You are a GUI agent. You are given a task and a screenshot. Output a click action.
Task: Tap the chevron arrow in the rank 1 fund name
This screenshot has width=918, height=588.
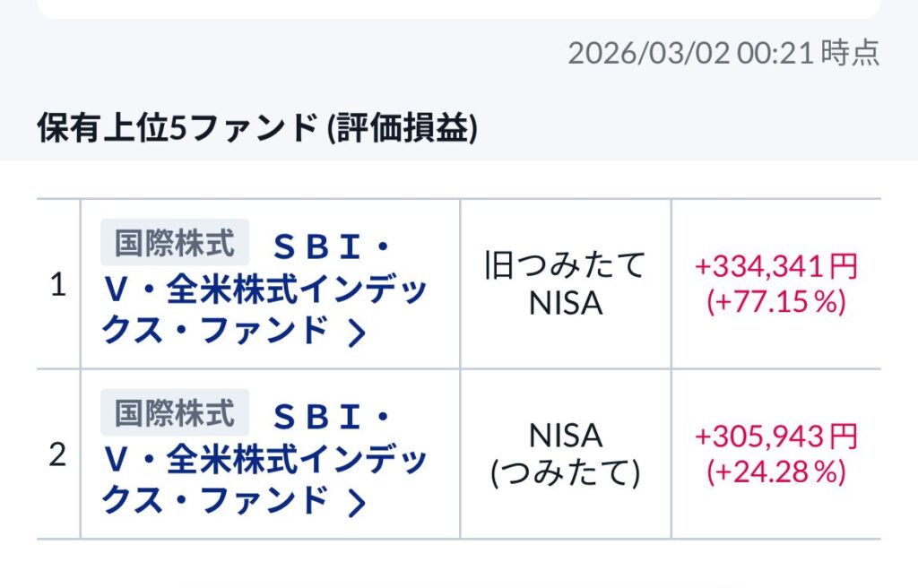[357, 333]
